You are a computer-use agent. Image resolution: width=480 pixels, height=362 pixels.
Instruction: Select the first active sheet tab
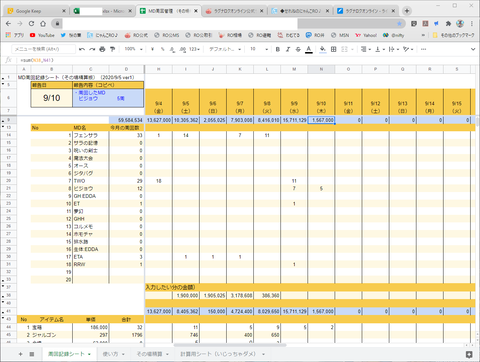tap(69, 354)
